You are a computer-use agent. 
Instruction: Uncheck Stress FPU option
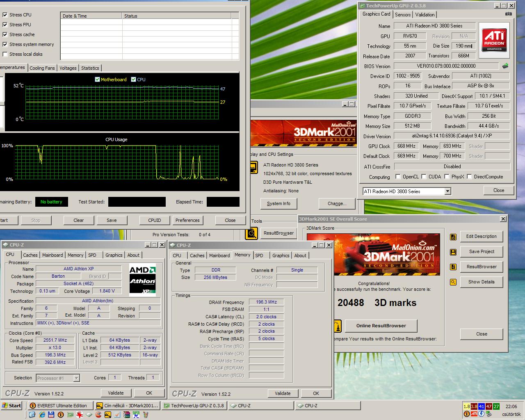[5, 25]
